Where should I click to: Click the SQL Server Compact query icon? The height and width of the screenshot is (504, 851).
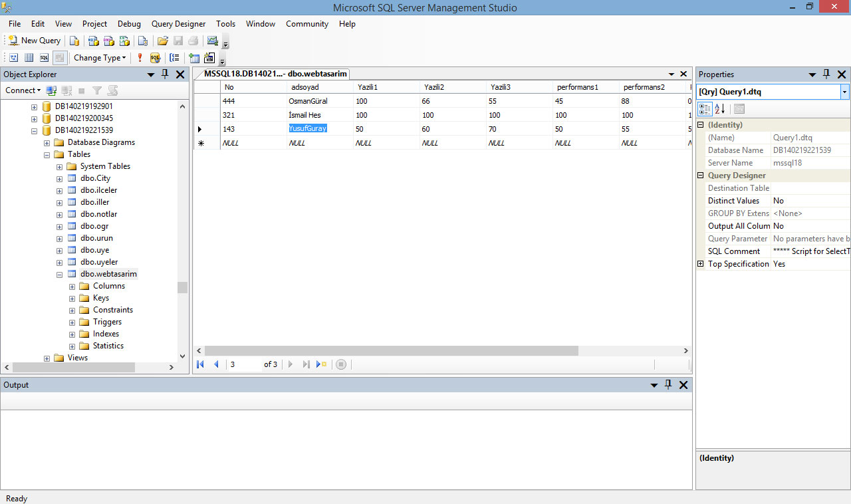(x=142, y=41)
